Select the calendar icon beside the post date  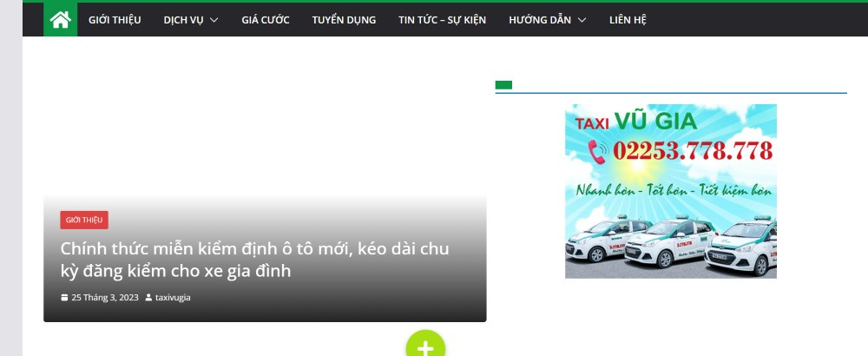[64, 297]
